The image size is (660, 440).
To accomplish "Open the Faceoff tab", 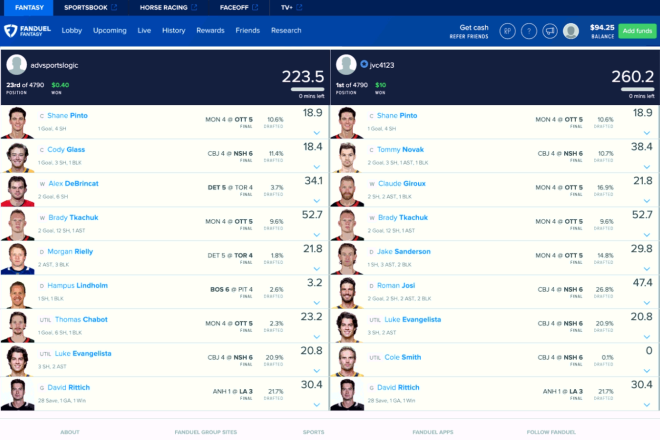I will pos(234,8).
